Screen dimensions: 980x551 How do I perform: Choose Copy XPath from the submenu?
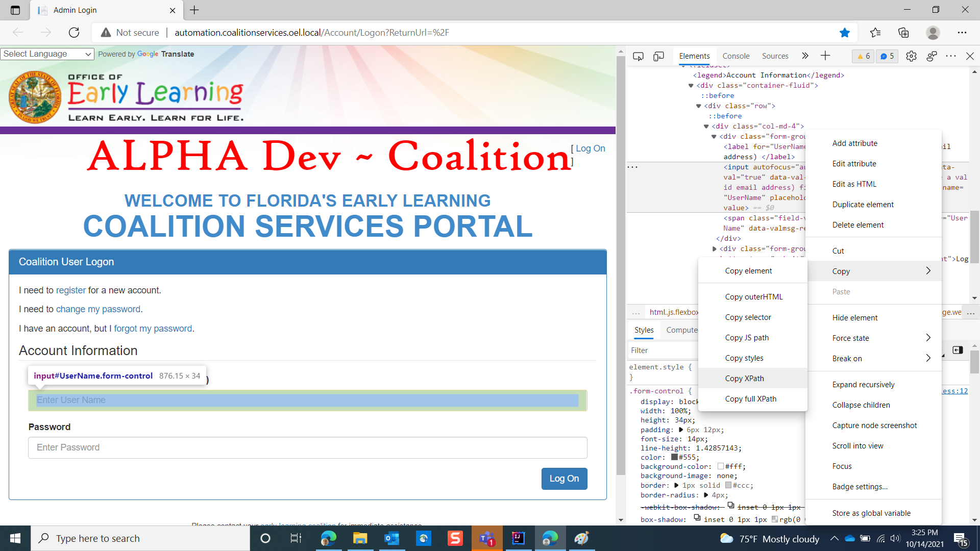click(x=744, y=379)
